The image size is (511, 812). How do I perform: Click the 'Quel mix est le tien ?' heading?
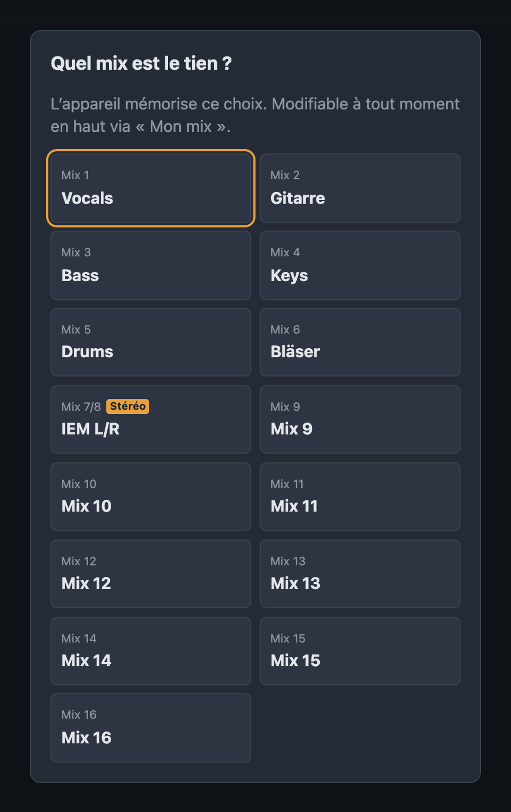coord(141,63)
